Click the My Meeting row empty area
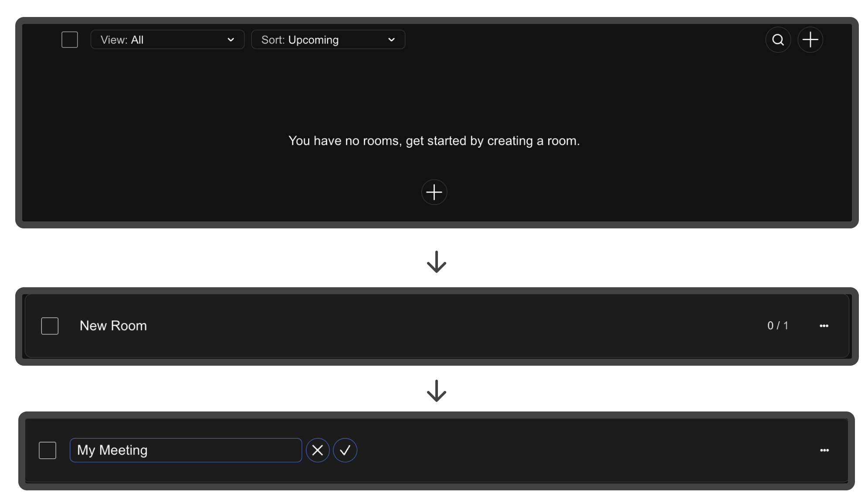868x503 pixels. pos(566,450)
